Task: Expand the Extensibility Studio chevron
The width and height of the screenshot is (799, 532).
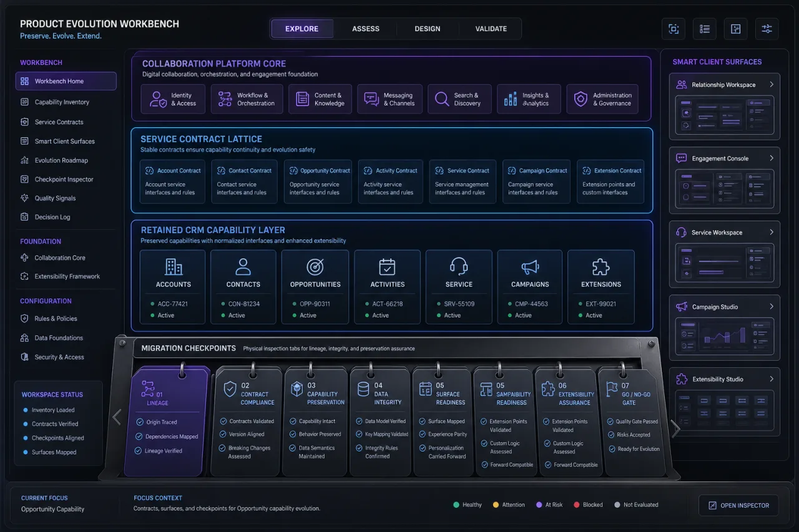Action: point(772,379)
